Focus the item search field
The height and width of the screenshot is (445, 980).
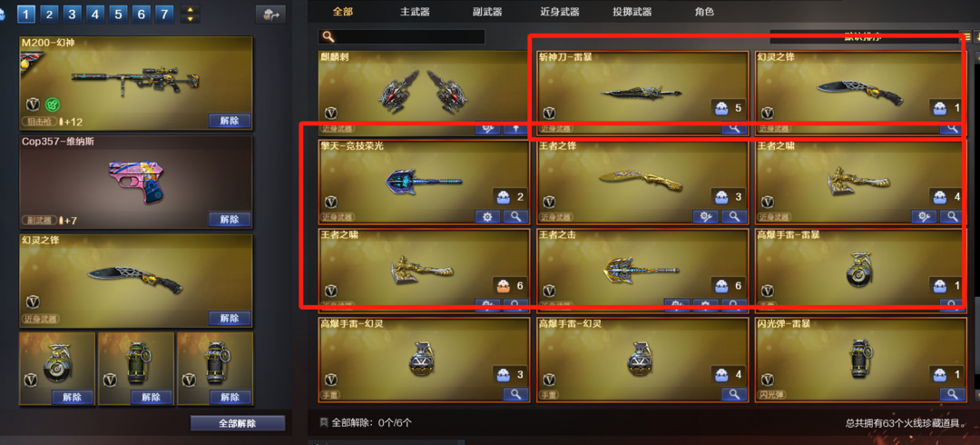coord(402,37)
